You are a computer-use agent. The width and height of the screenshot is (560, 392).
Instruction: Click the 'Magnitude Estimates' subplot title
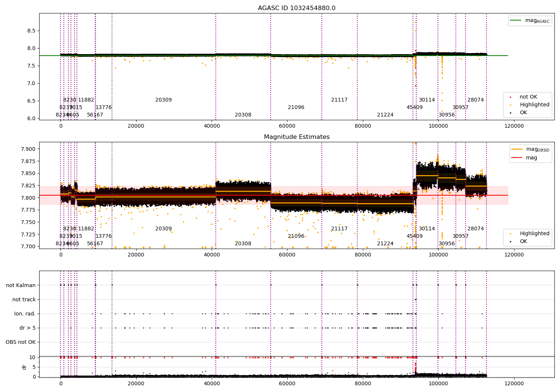(x=297, y=137)
